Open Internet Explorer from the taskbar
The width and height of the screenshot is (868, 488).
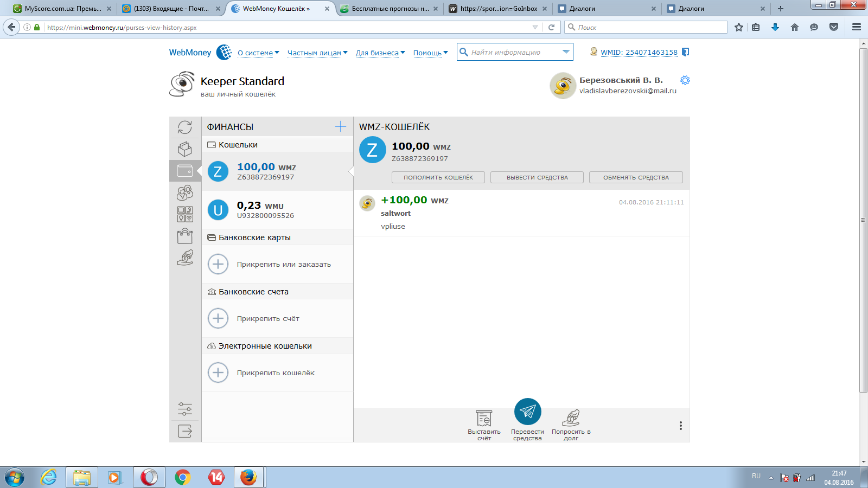click(x=49, y=477)
